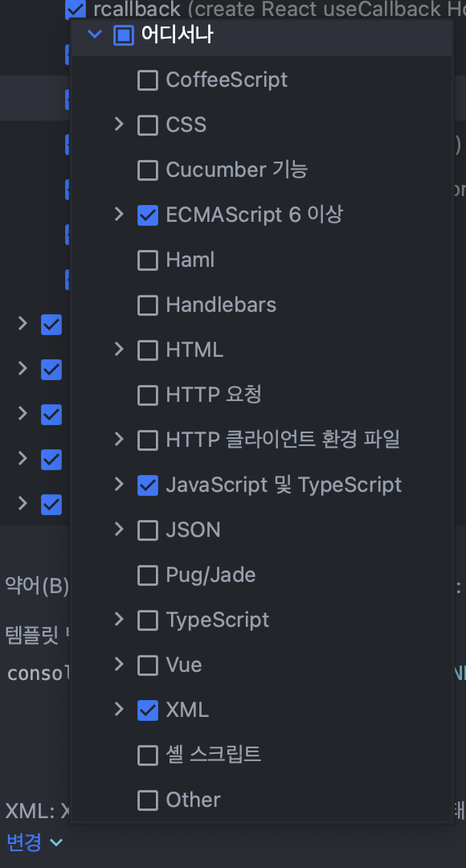Toggle the Handlebars checkbox
This screenshot has width=466, height=868.
147,305
